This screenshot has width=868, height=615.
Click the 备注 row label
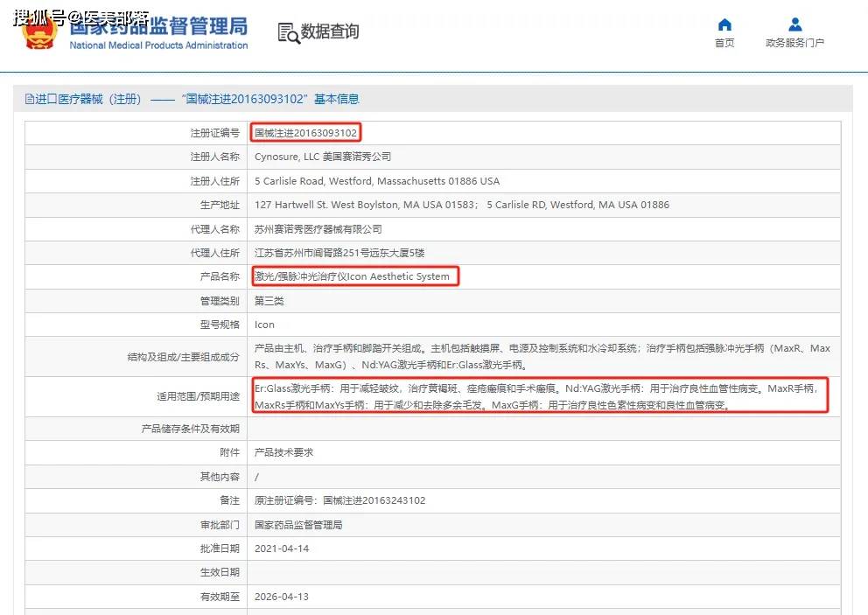[230, 500]
